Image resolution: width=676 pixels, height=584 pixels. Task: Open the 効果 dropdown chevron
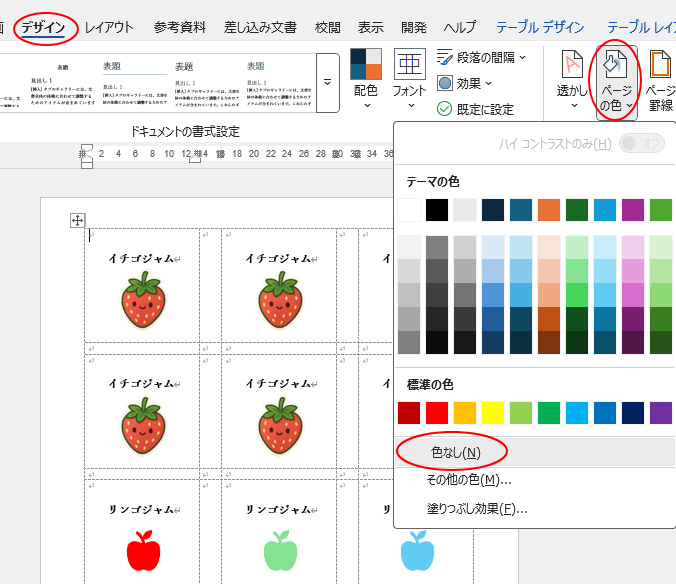tap(488, 83)
